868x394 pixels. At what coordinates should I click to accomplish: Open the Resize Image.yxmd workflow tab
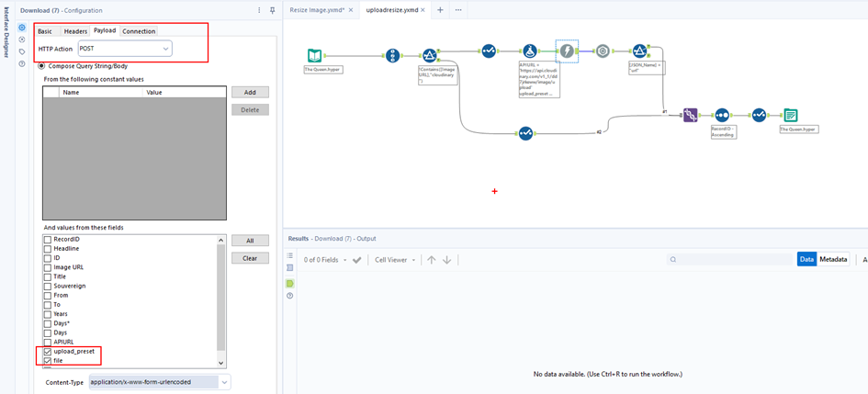(x=316, y=9)
